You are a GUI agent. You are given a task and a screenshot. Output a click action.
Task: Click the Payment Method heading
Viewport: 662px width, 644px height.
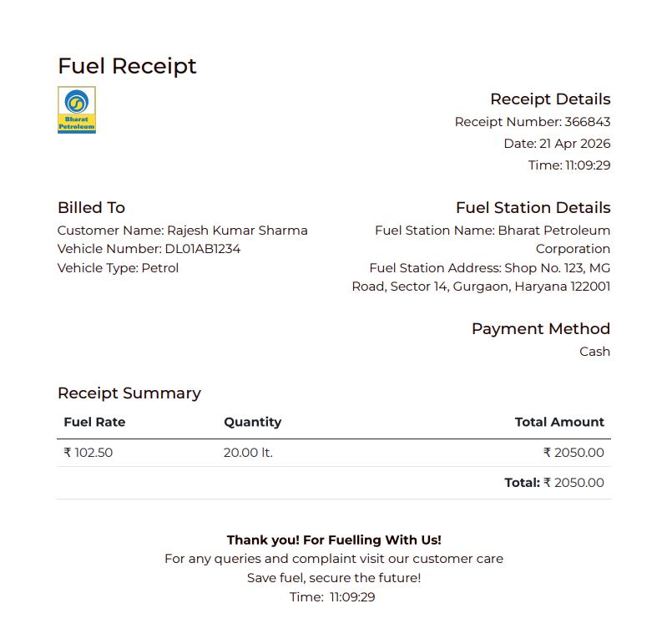[x=541, y=329]
